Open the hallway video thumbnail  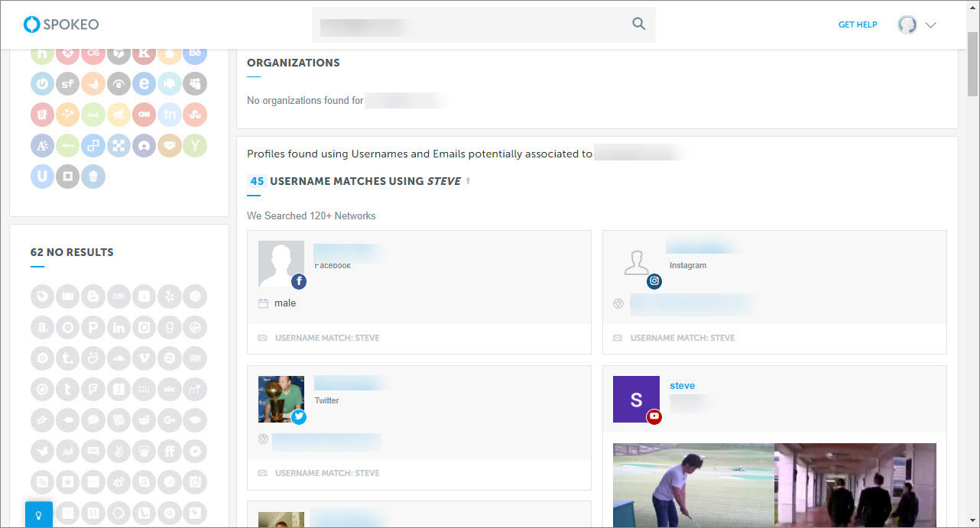pyautogui.click(x=855, y=485)
